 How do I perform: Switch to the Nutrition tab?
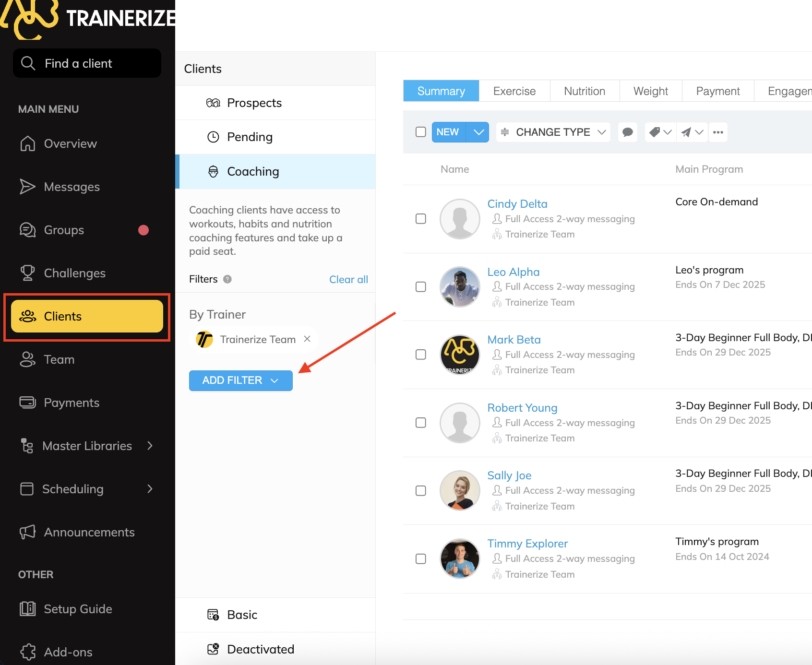[584, 91]
